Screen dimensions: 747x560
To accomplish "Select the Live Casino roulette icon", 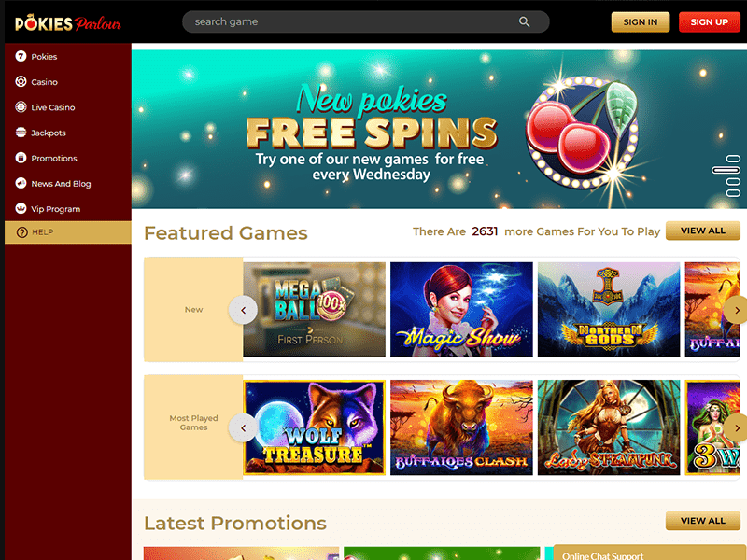I will (x=21, y=107).
